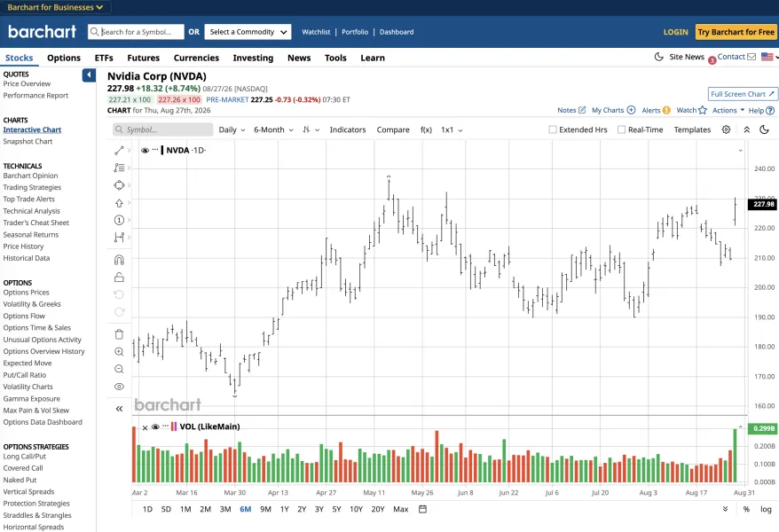Enable the Extended Hrs checkbox
This screenshot has height=532, width=779.
pos(553,129)
